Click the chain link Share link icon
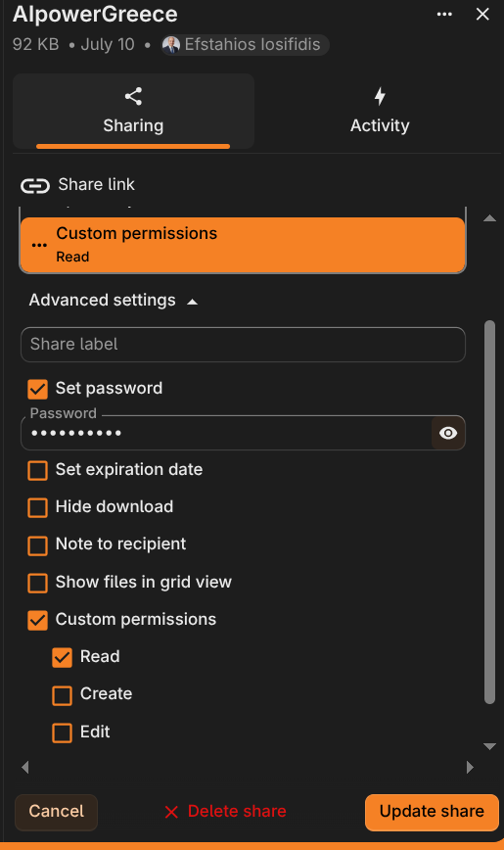The height and width of the screenshot is (850, 504). (x=35, y=186)
